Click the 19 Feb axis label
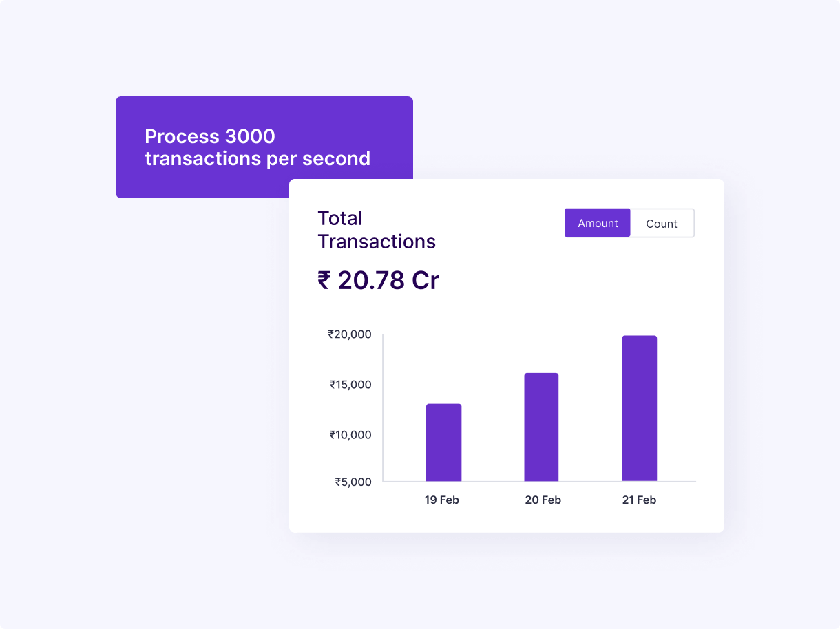840x629 pixels. [x=441, y=500]
